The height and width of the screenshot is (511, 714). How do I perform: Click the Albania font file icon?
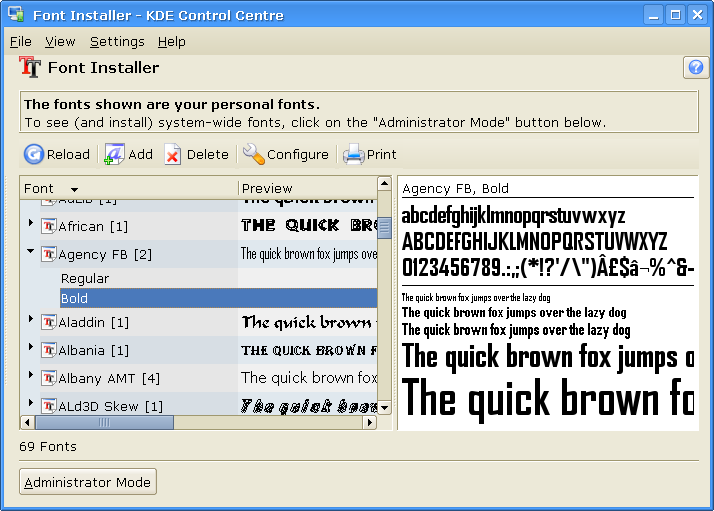pyautogui.click(x=49, y=350)
